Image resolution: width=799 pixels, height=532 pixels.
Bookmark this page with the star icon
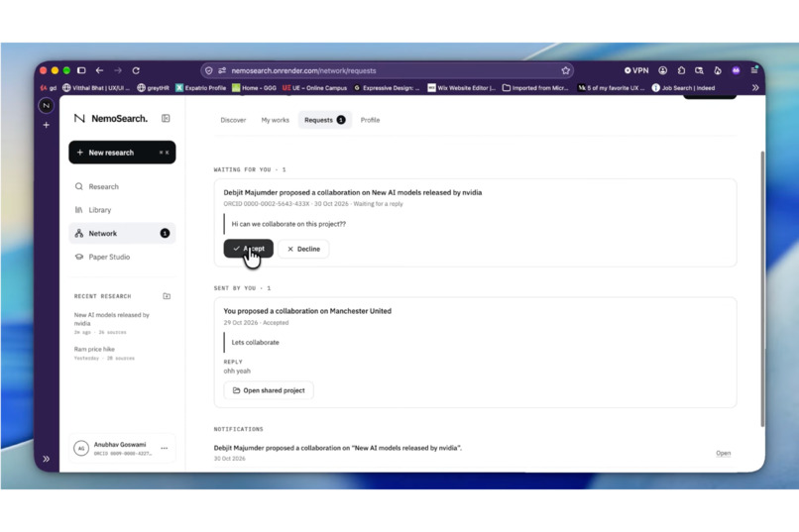(x=565, y=70)
